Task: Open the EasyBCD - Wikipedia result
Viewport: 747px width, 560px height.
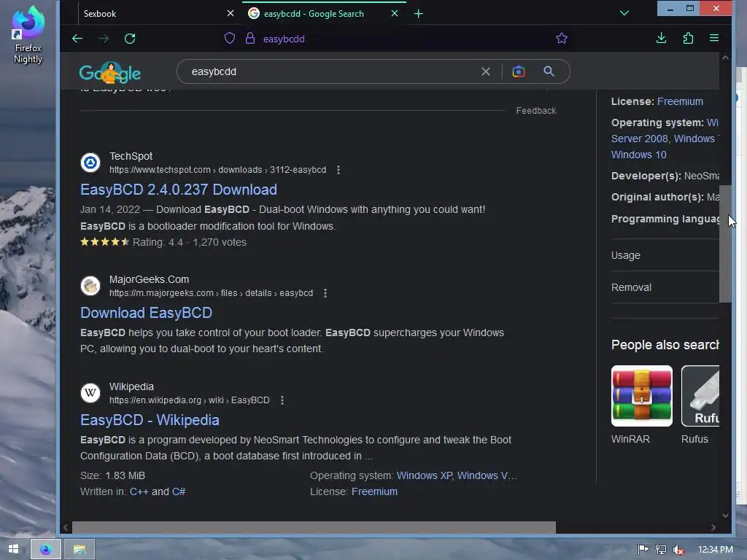Action: click(x=150, y=420)
